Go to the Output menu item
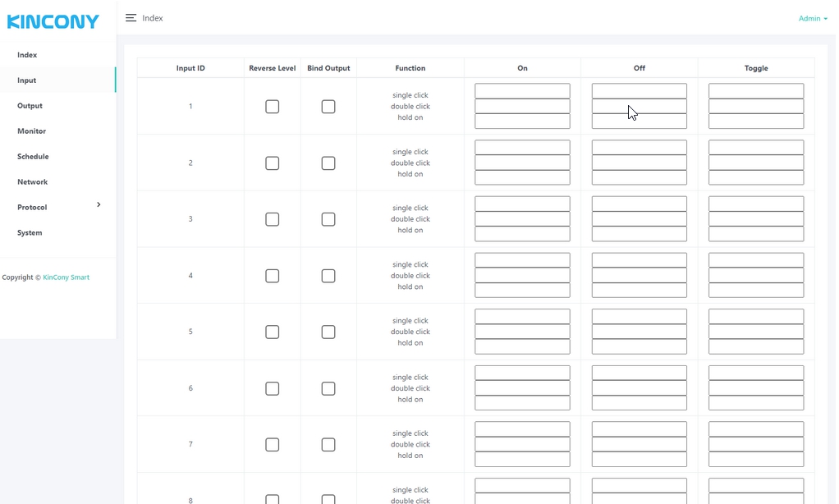Viewport: 839px width, 504px height. (30, 106)
